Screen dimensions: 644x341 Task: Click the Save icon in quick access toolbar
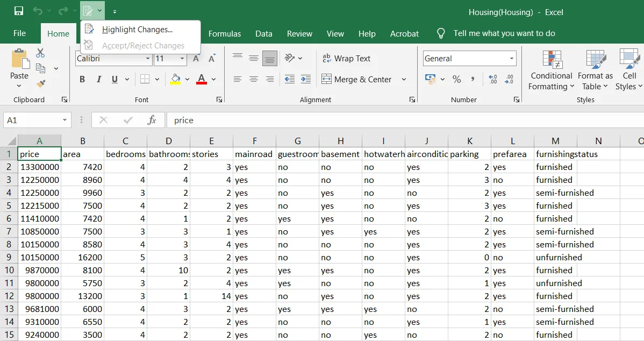[18, 11]
